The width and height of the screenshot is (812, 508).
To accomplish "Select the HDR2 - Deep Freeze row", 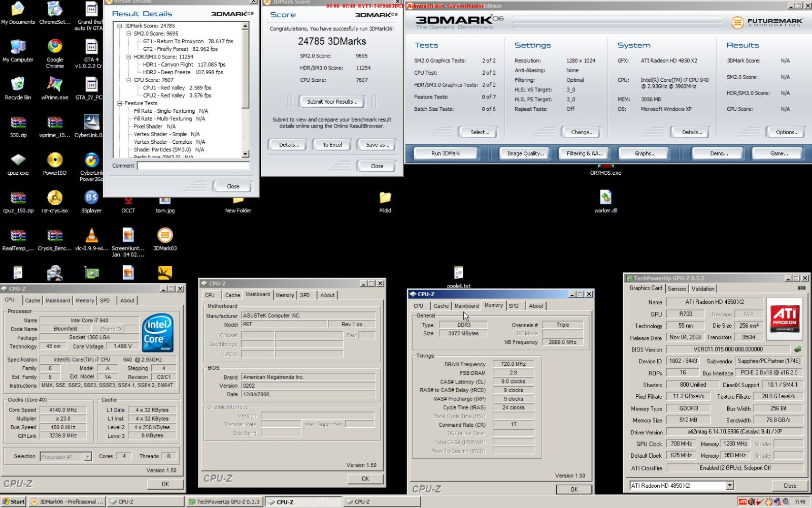I will pyautogui.click(x=183, y=72).
